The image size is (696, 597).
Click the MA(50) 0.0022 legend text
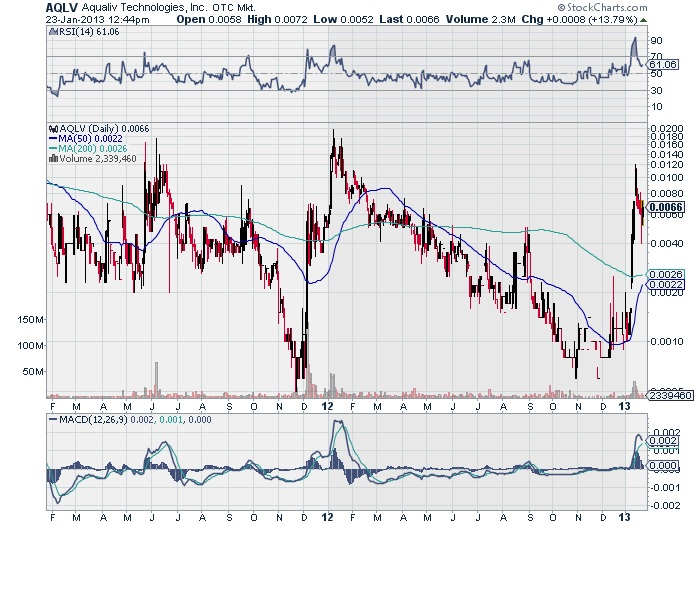click(x=91, y=139)
